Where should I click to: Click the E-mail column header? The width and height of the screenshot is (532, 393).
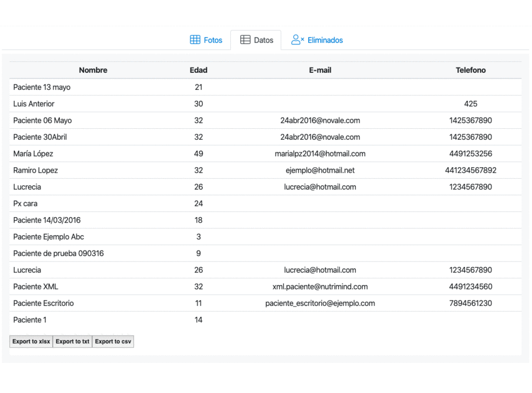[320, 70]
